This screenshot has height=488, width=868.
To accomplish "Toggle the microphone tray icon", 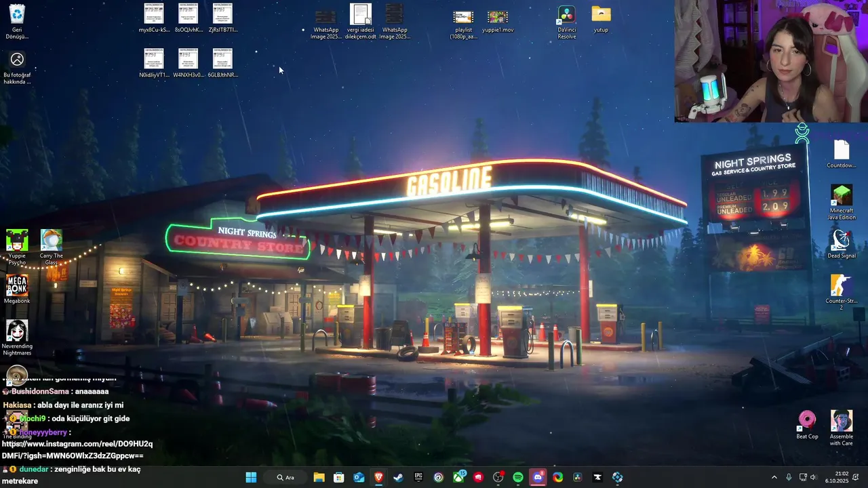I will pyautogui.click(x=789, y=477).
